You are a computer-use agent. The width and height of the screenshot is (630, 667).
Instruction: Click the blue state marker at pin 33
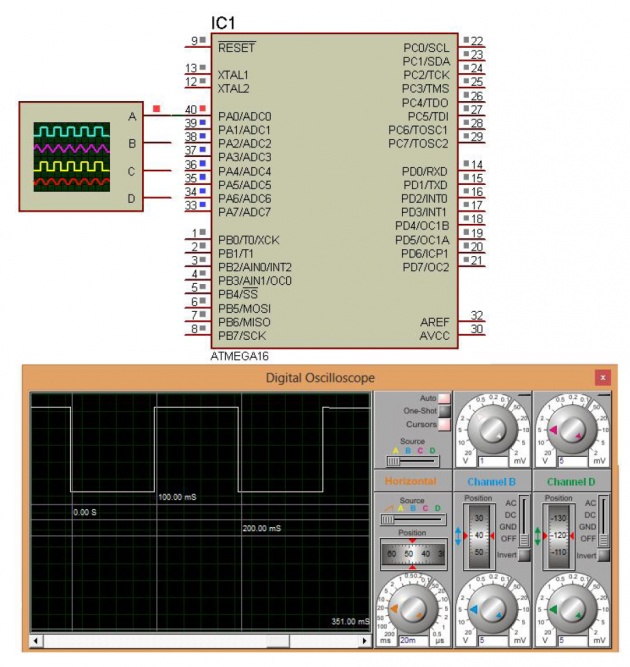click(202, 205)
